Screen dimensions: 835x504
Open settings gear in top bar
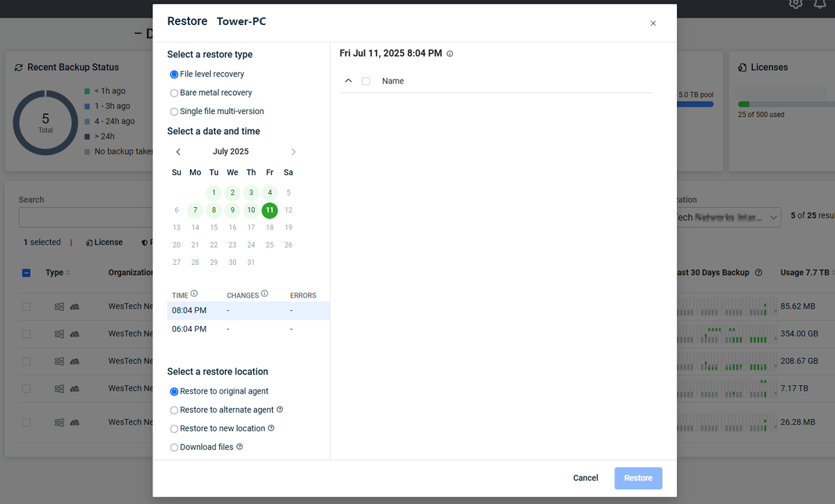pyautogui.click(x=796, y=4)
